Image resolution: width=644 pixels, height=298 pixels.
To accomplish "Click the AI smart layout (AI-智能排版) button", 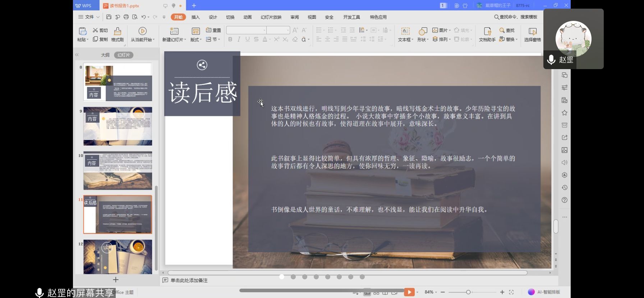I will tap(544, 292).
